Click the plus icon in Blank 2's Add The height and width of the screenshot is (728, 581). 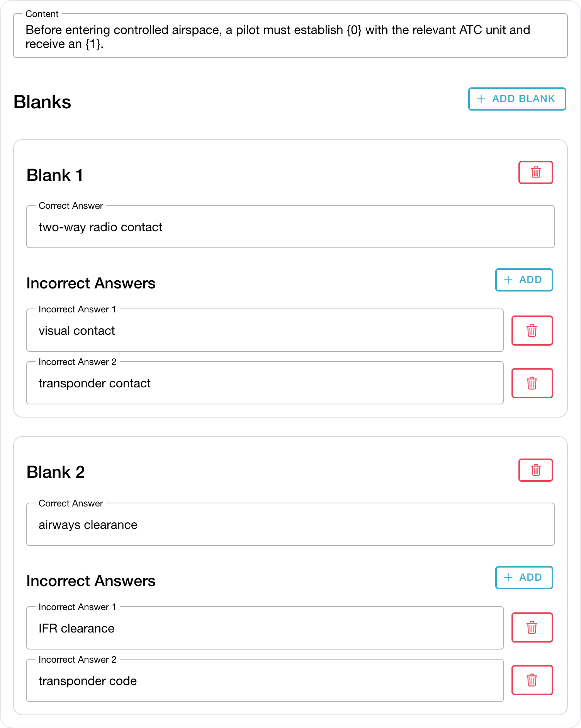[x=508, y=578]
